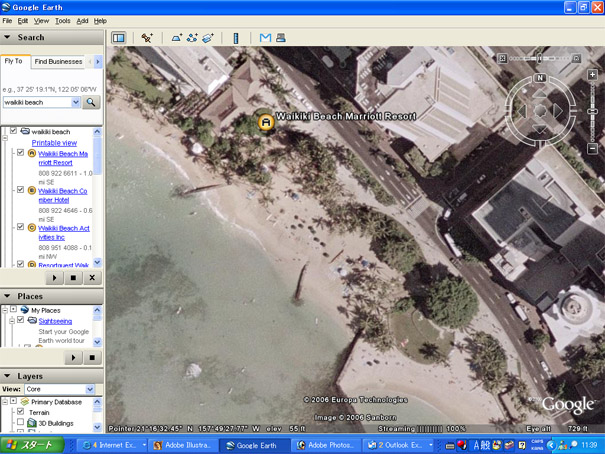Zoom in with plus button

pyautogui.click(x=593, y=75)
